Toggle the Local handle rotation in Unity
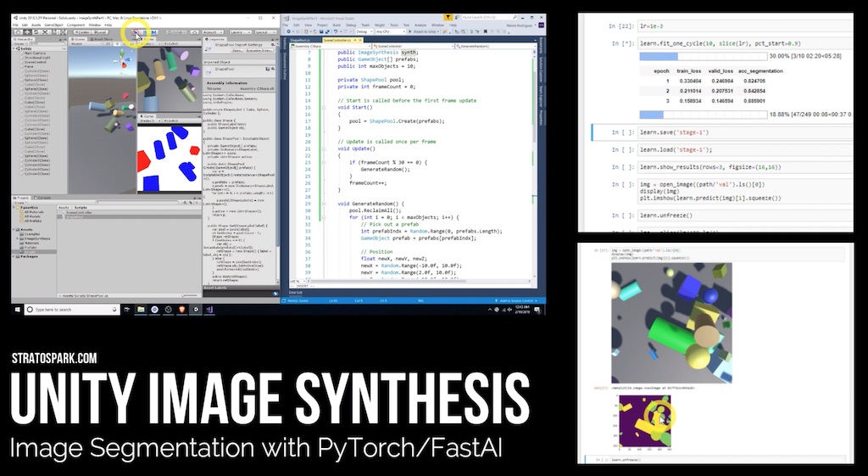Viewport: 868px width, 476px height. (100, 32)
